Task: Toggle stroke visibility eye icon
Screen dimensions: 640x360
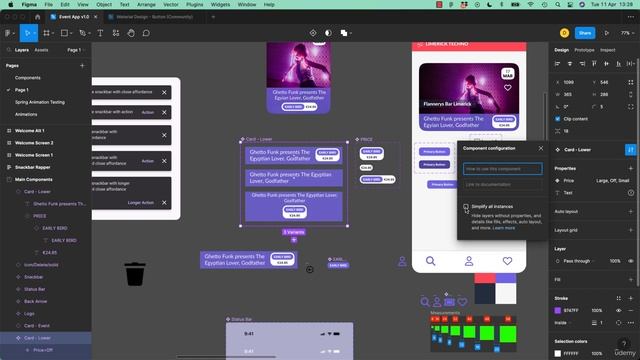Action: pyautogui.click(x=619, y=311)
